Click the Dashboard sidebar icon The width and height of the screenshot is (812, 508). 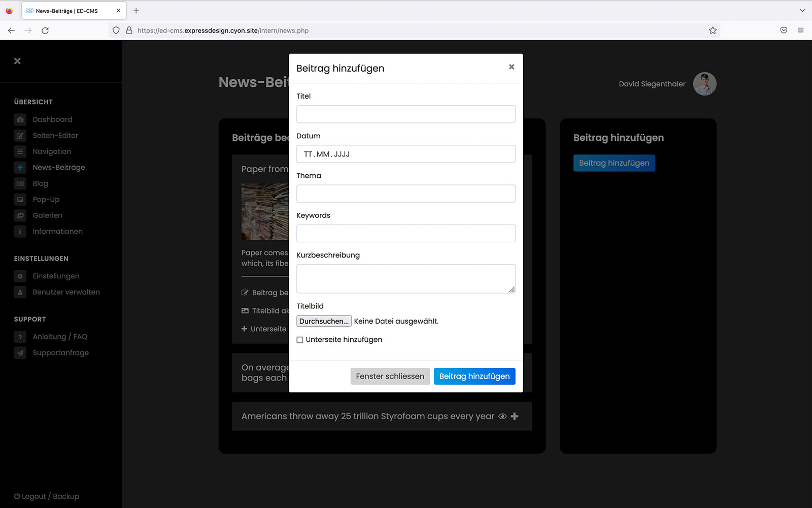coord(20,120)
